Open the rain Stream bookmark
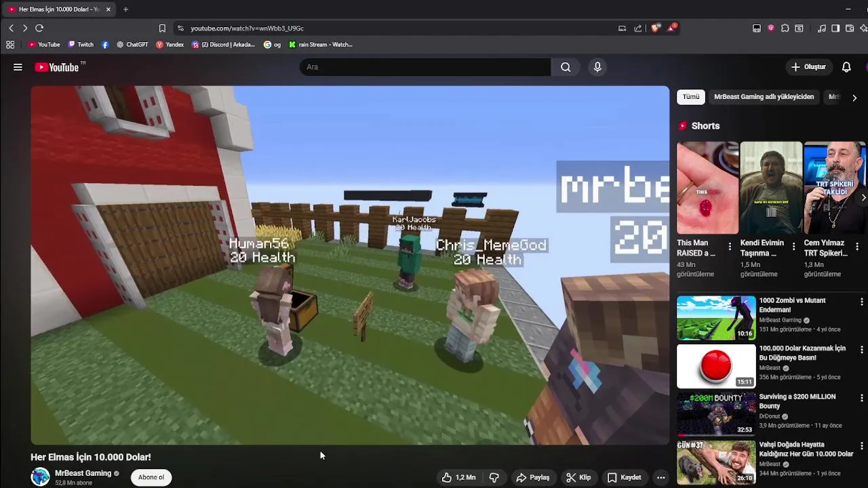868x488 pixels. (x=320, y=45)
